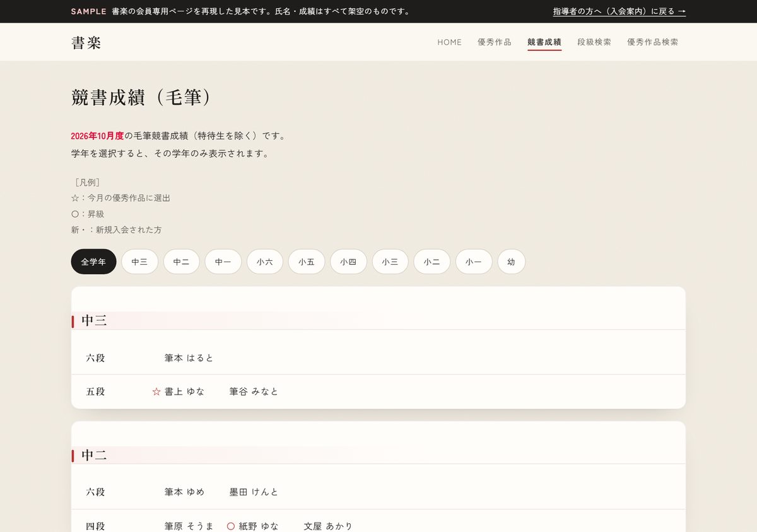757x532 pixels.
Task: Filter results by 小四 pill
Action: click(x=348, y=262)
